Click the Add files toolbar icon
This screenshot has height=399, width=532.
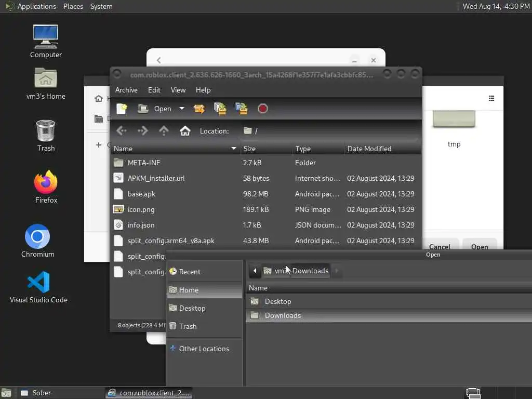(220, 109)
